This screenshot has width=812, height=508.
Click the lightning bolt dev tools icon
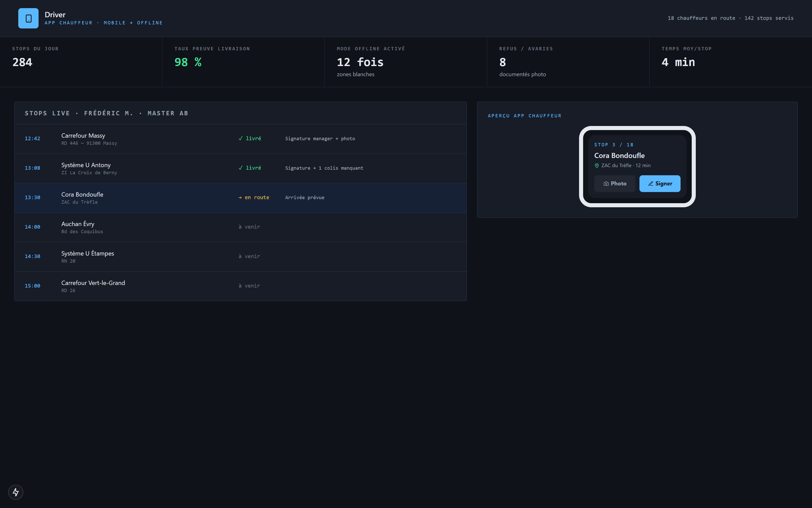(16, 492)
